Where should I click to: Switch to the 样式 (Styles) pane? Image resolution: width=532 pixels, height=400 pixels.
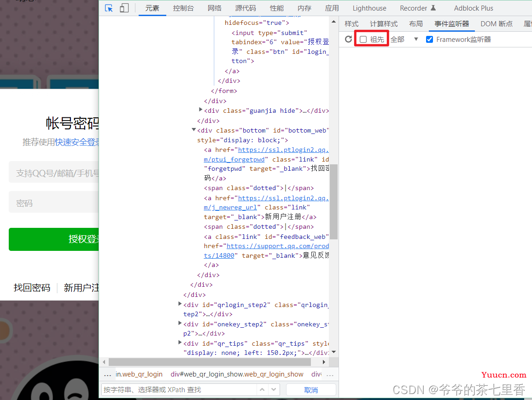351,24
